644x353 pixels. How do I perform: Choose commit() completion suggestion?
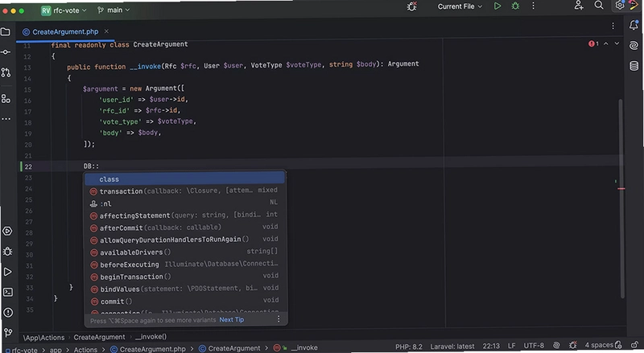(x=184, y=301)
